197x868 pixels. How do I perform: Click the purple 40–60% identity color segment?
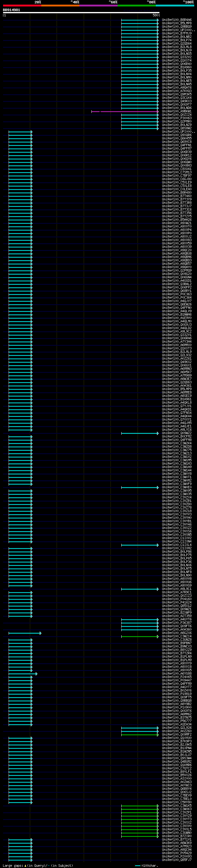[x=99, y=6]
